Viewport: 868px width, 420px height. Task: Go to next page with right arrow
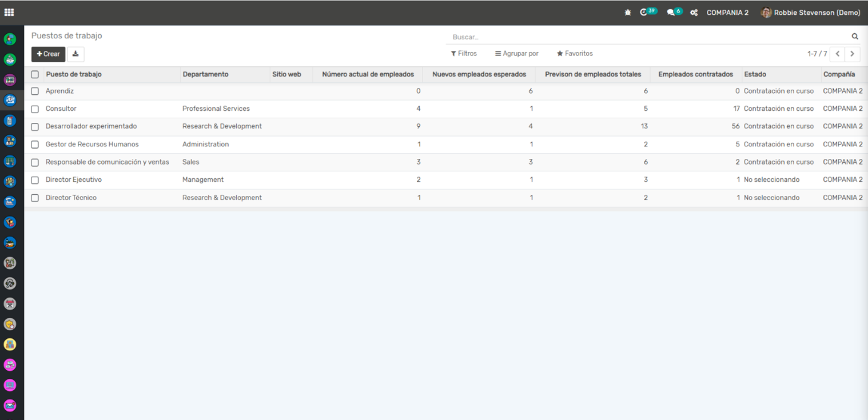coord(853,54)
